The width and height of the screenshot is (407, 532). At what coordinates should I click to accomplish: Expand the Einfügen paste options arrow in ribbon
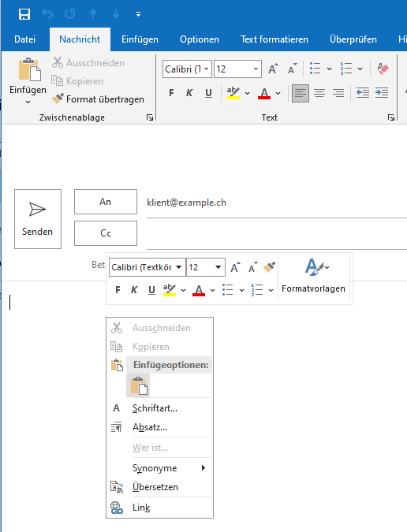click(28, 102)
